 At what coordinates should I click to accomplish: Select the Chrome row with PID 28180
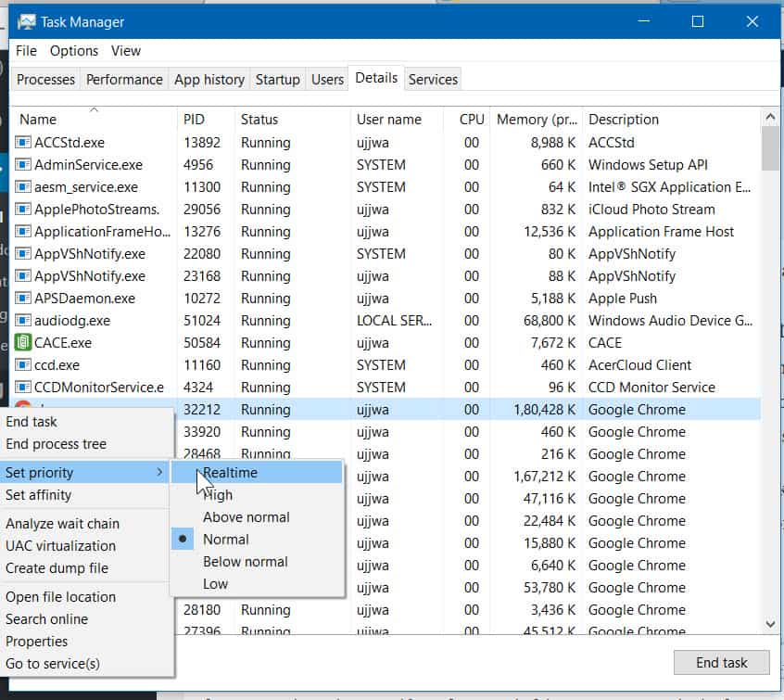(469, 610)
